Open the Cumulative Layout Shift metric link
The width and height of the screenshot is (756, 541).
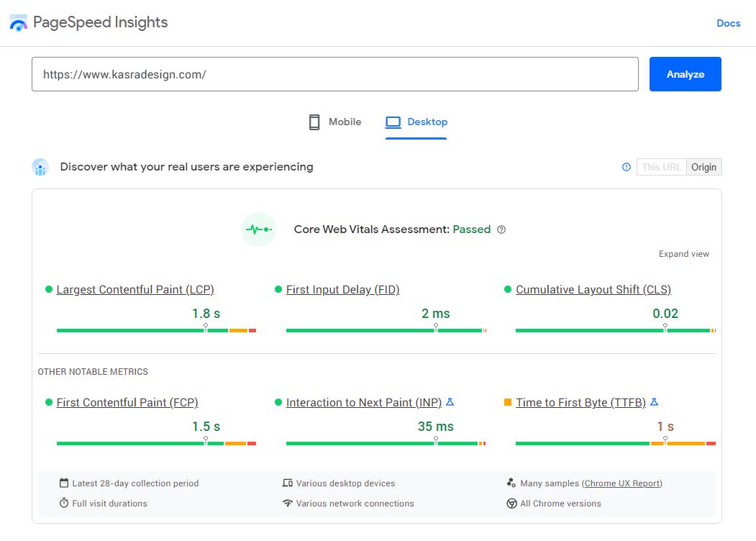coord(593,289)
